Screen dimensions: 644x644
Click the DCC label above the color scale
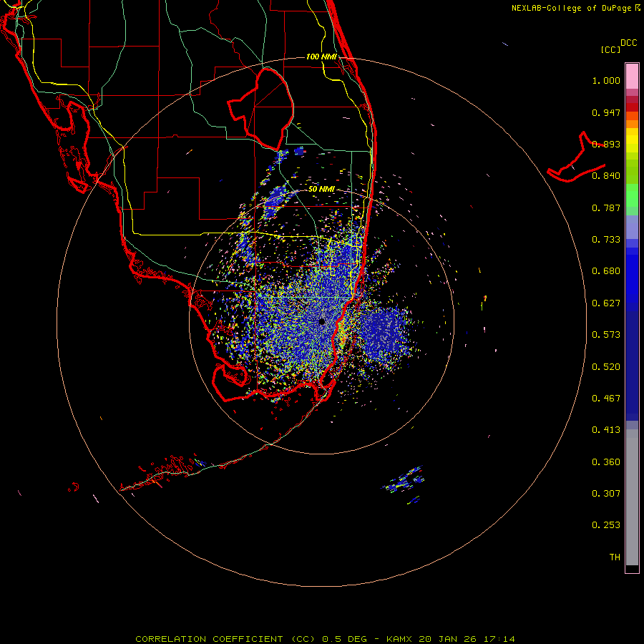(x=628, y=43)
